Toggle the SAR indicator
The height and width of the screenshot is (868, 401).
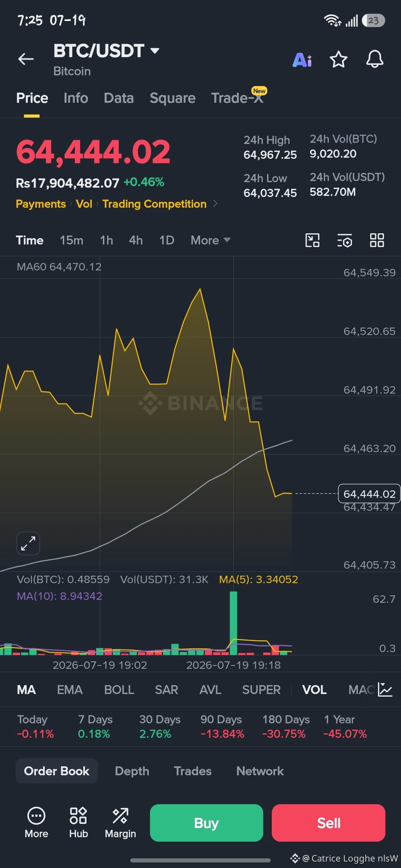point(166,690)
